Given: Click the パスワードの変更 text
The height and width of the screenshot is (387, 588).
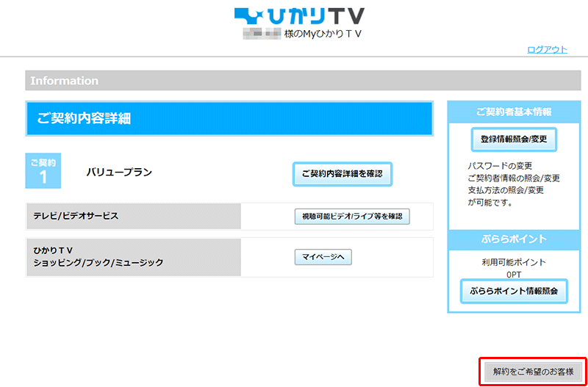Looking at the screenshot, I should pyautogui.click(x=500, y=165).
